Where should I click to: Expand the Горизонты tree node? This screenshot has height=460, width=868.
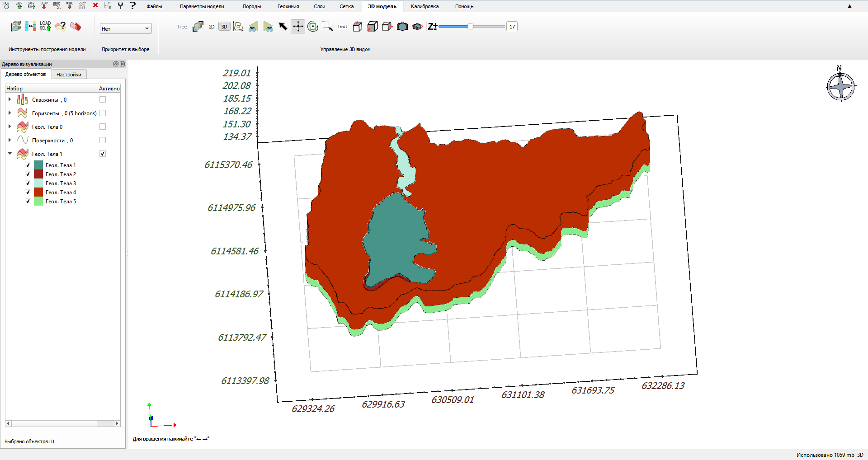pyautogui.click(x=9, y=113)
